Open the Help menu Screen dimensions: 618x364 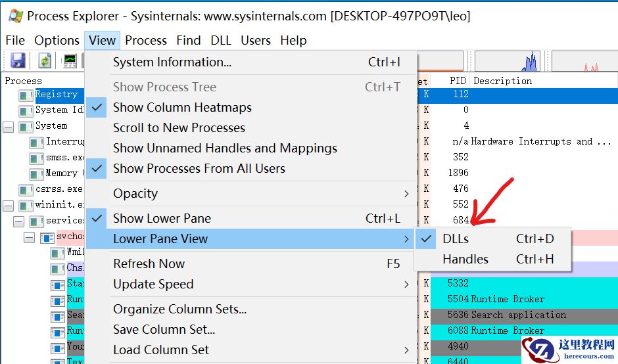click(294, 40)
